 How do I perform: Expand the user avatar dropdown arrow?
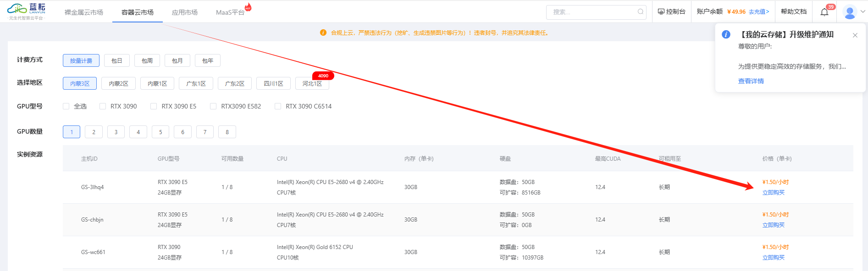(x=862, y=12)
